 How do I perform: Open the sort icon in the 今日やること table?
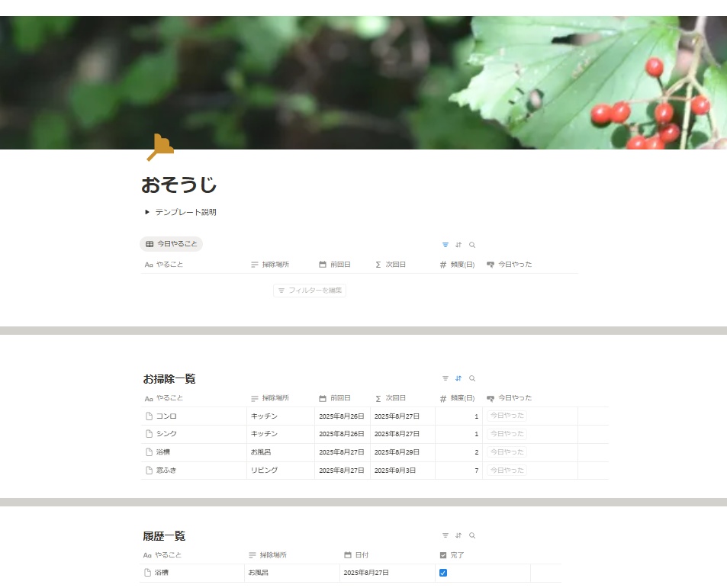pos(458,245)
